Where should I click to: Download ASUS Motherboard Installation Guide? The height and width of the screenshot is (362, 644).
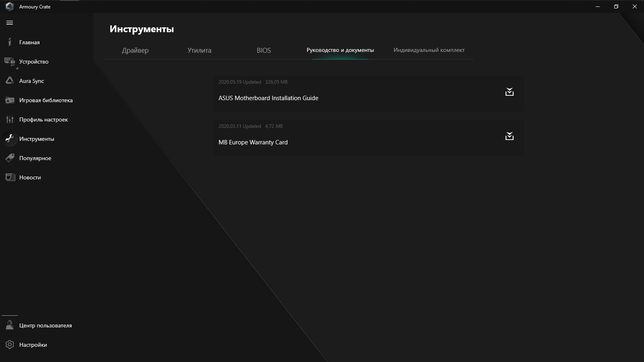pos(510,92)
